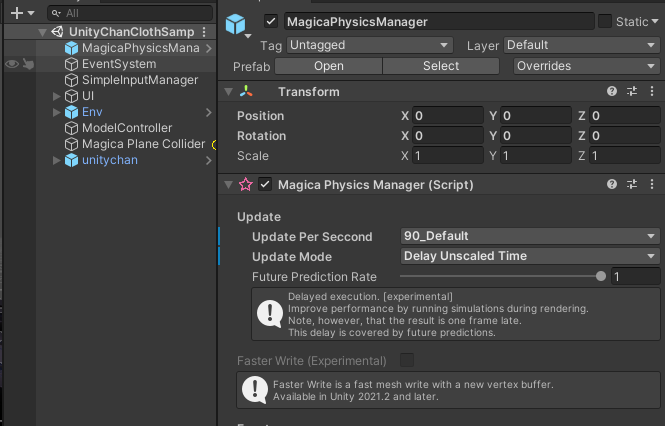The width and height of the screenshot is (665, 426).
Task: Open the Tag dropdown set to Untagged
Action: click(370, 45)
